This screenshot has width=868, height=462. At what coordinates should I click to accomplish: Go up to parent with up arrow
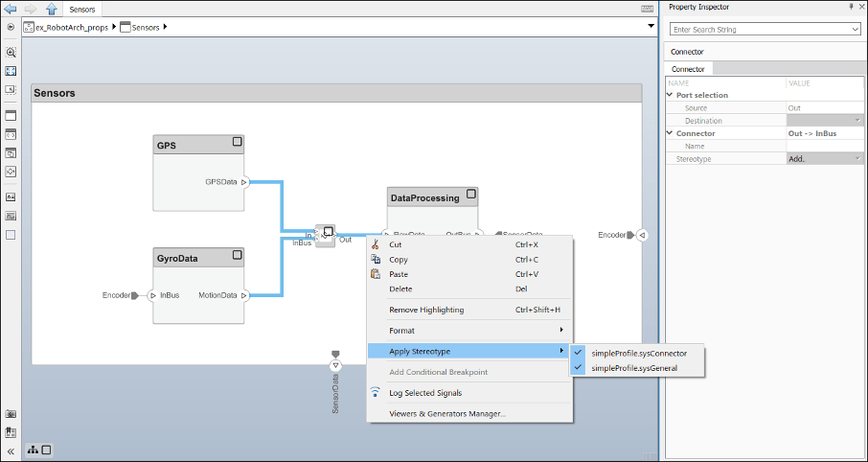click(51, 9)
